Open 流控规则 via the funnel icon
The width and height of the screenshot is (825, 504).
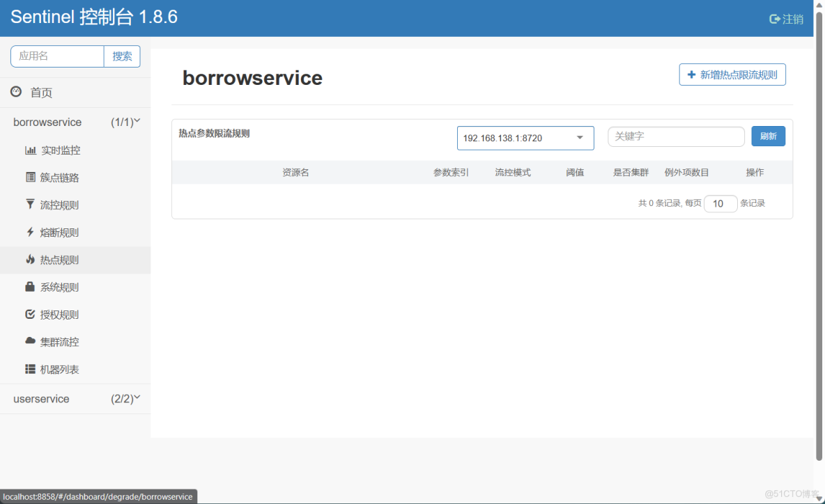coord(31,204)
